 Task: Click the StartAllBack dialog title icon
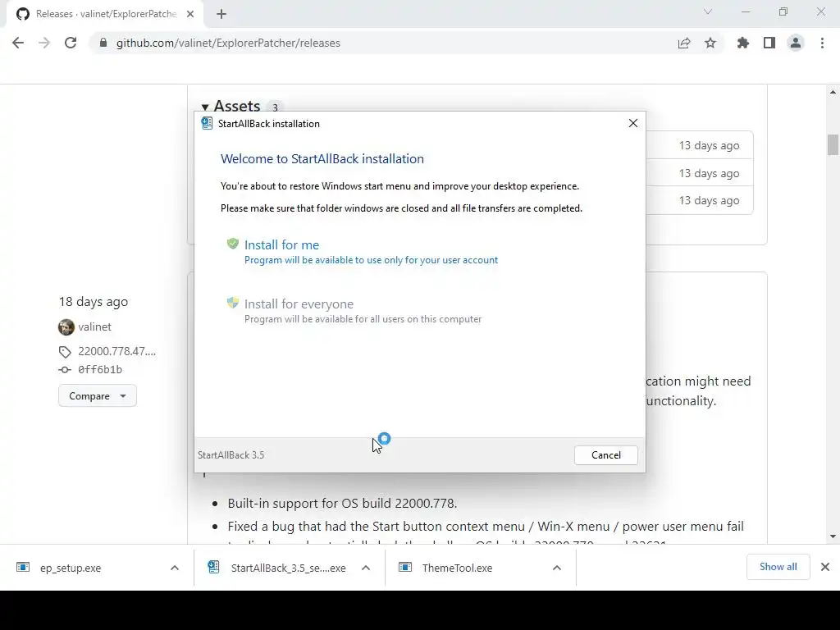point(207,123)
